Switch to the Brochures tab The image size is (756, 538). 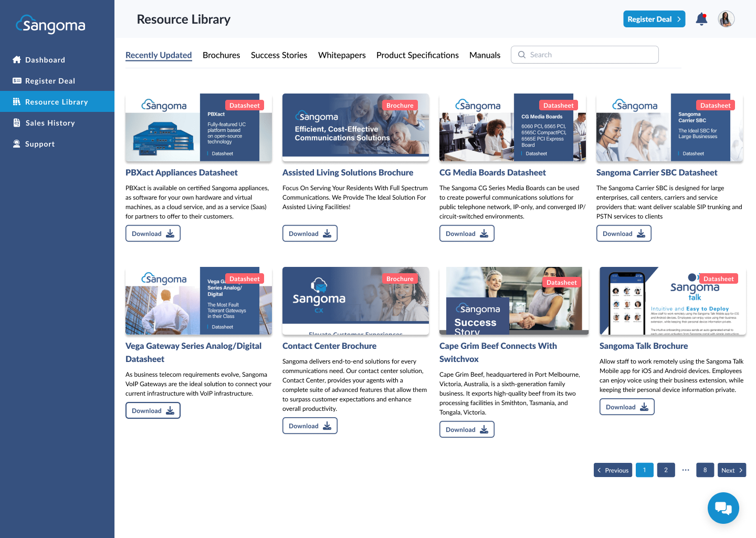tap(221, 55)
